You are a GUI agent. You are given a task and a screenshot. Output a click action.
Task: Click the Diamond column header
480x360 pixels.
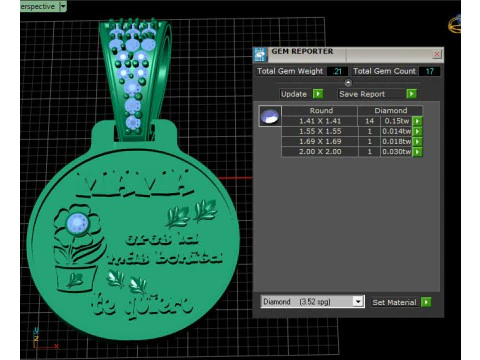pyautogui.click(x=391, y=110)
